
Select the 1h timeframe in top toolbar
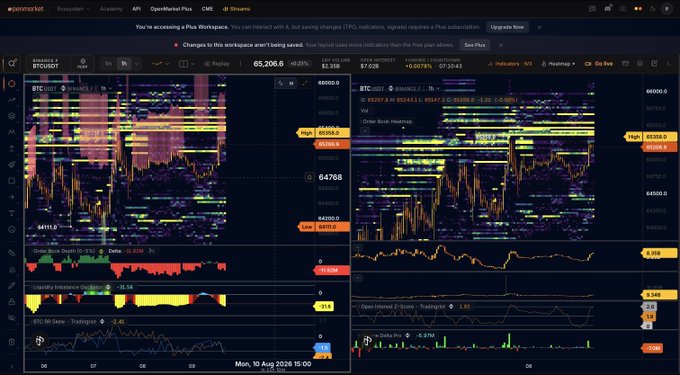pyautogui.click(x=124, y=64)
